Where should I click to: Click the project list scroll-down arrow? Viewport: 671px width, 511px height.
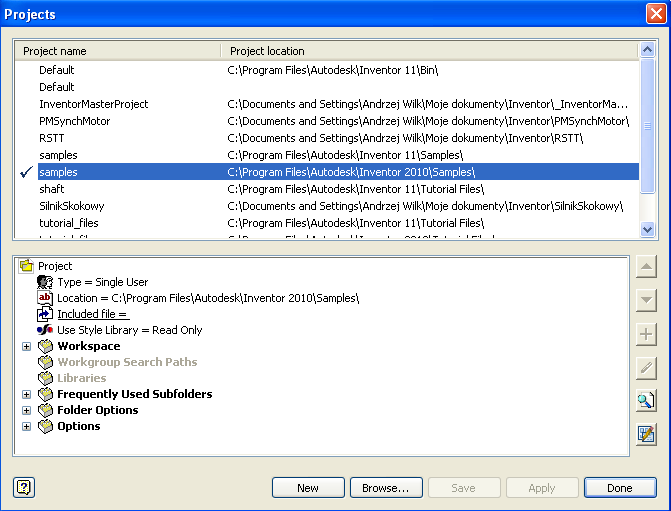click(647, 229)
